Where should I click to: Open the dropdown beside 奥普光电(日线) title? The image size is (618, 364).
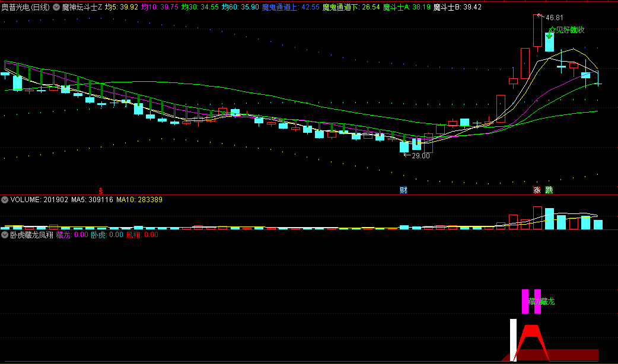point(56,7)
